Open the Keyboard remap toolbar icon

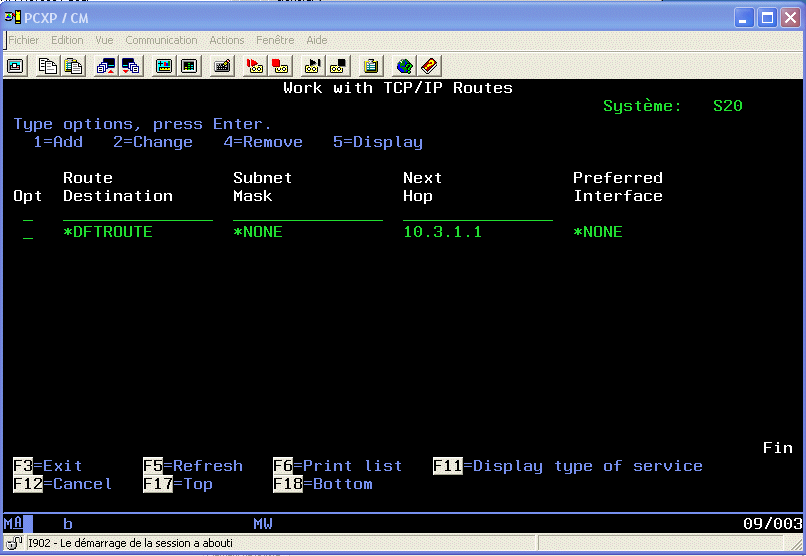click(223, 66)
